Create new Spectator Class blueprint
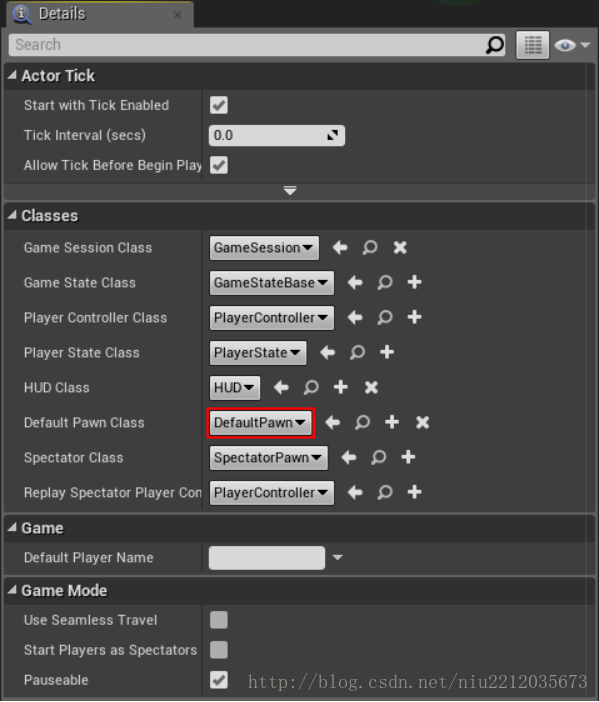Viewport: 599px width, 702px height. pos(408,458)
